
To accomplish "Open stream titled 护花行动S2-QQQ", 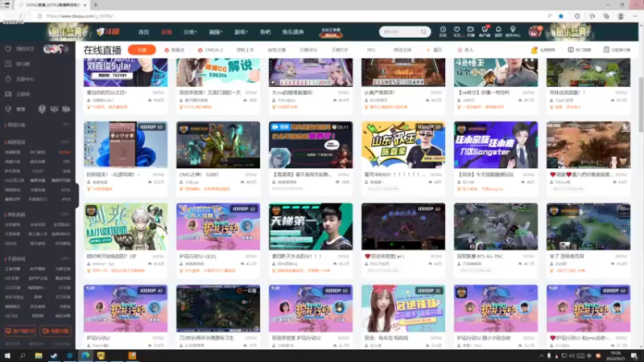I will coord(197,256).
